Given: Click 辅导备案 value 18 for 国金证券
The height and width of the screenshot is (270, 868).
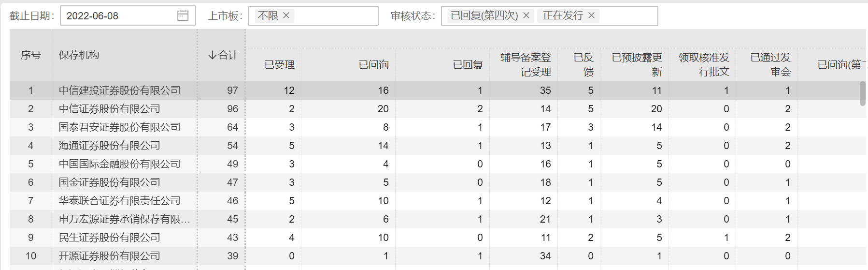Looking at the screenshot, I should [x=545, y=182].
